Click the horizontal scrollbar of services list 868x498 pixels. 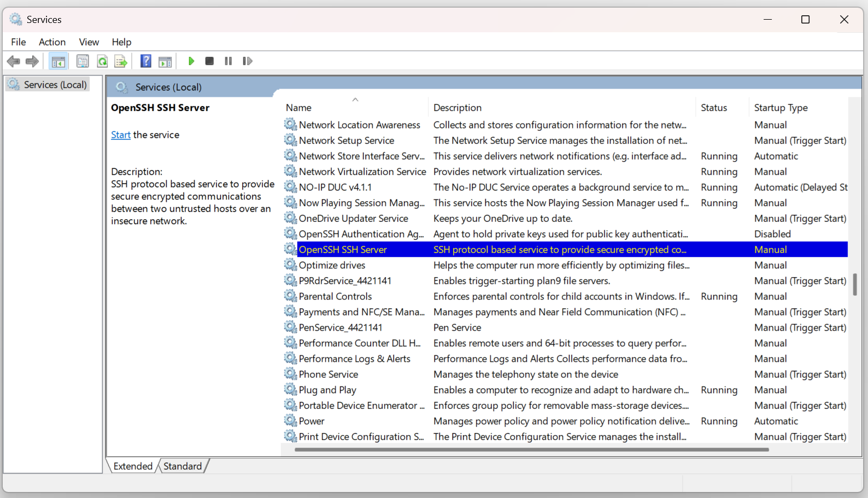coord(531,450)
